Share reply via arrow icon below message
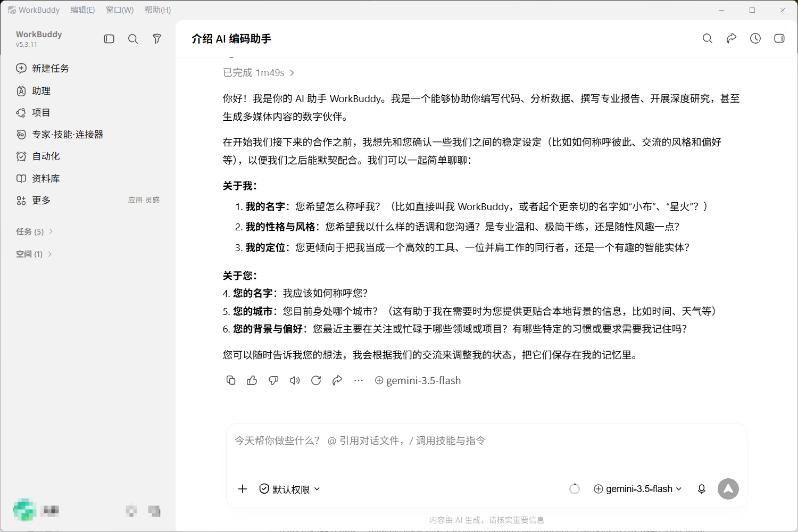 (x=337, y=380)
